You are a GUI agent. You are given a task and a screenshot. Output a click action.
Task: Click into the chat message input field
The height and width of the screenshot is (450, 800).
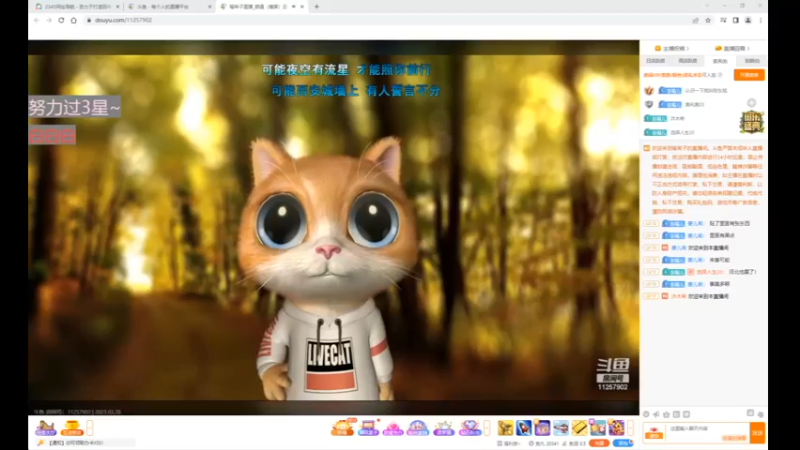pyautogui.click(x=708, y=433)
